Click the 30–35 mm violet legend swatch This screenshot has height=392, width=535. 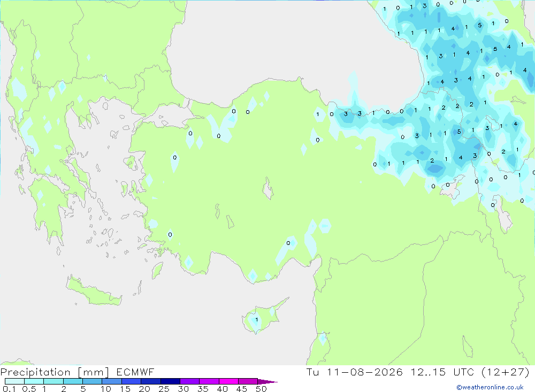(190, 381)
